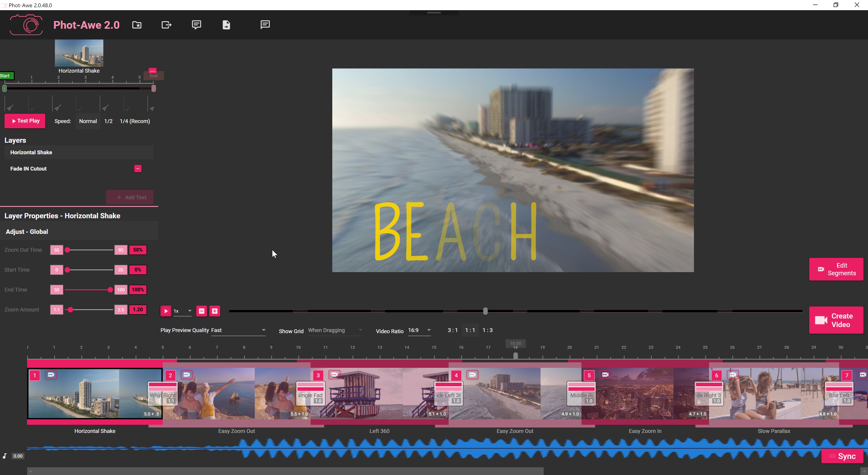This screenshot has height=475, width=868.
Task: Set test speed to 1/4 (Recom)
Action: click(x=135, y=121)
